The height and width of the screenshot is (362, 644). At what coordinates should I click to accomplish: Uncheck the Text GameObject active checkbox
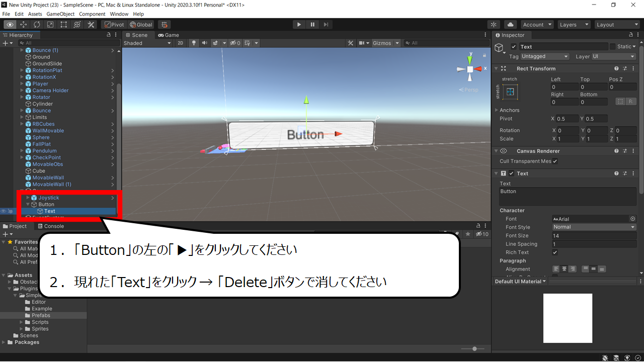[x=514, y=47]
